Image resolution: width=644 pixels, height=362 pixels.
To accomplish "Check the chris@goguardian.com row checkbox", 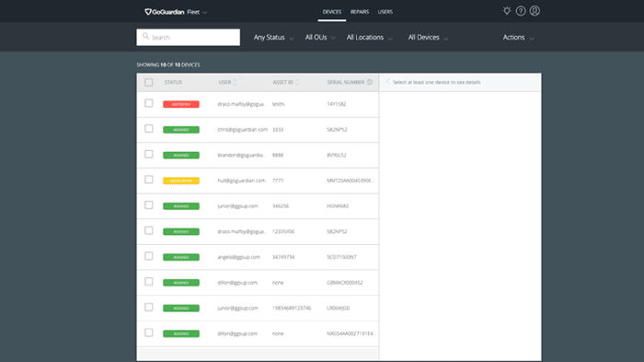I will tap(149, 129).
